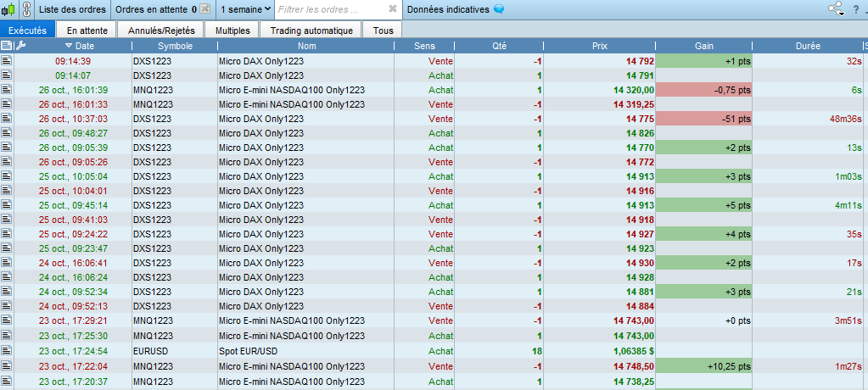Click the +0 pts gain cell

pos(704,320)
